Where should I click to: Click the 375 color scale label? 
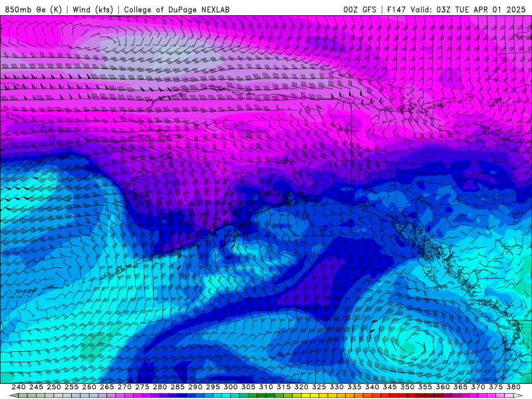pos(495,387)
